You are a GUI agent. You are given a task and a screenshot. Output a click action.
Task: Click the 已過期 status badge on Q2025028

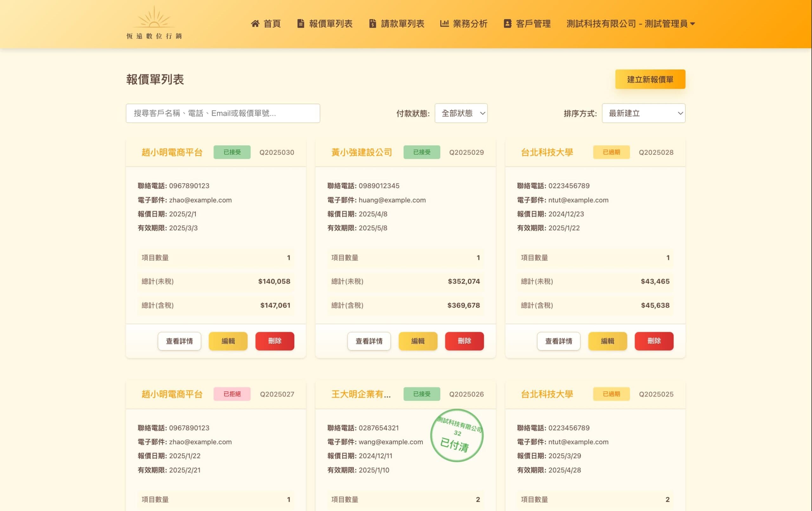click(611, 152)
